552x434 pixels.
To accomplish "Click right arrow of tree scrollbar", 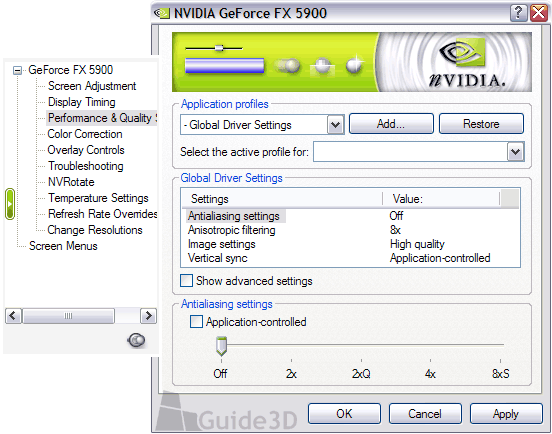I will tap(149, 316).
